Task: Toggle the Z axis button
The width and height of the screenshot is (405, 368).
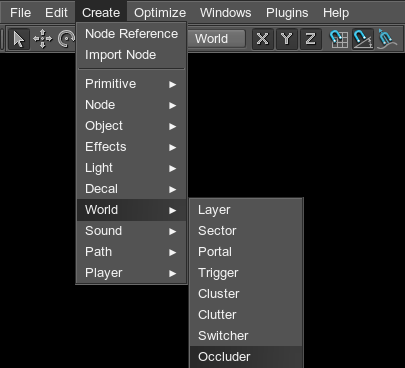Action: [x=311, y=39]
